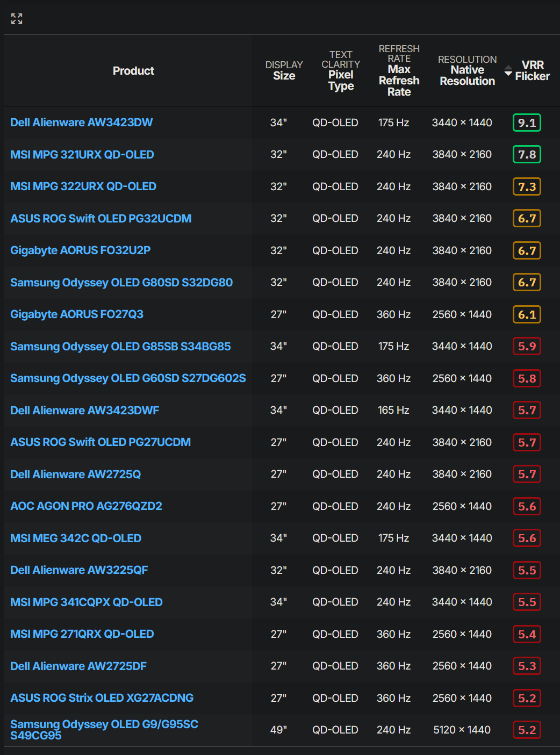The height and width of the screenshot is (755, 560).
Task: Open Dell Alienware AW2725DF link
Action: tap(78, 666)
